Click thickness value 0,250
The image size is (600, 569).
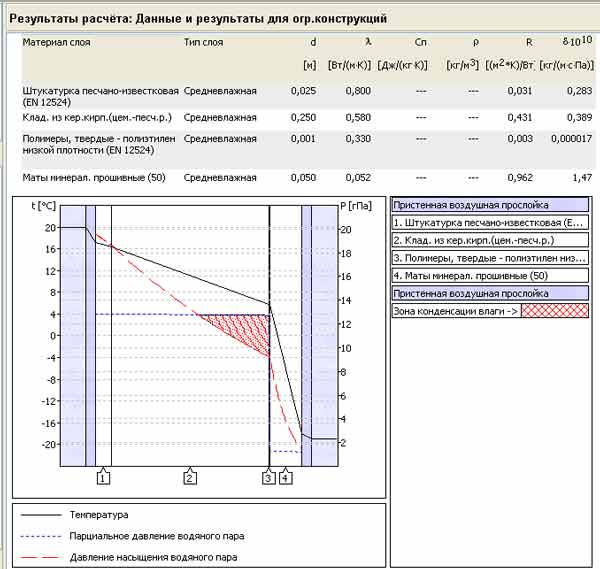[x=303, y=117]
